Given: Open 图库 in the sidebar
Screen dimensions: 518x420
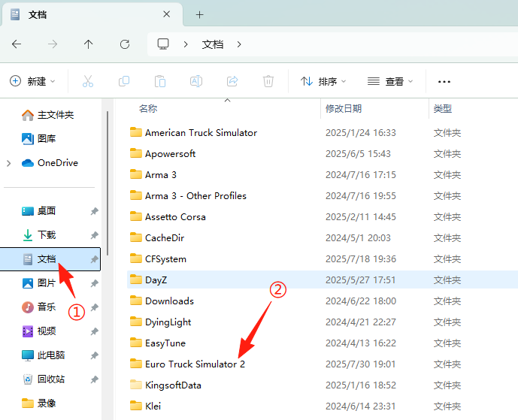Looking at the screenshot, I should 38,139.
